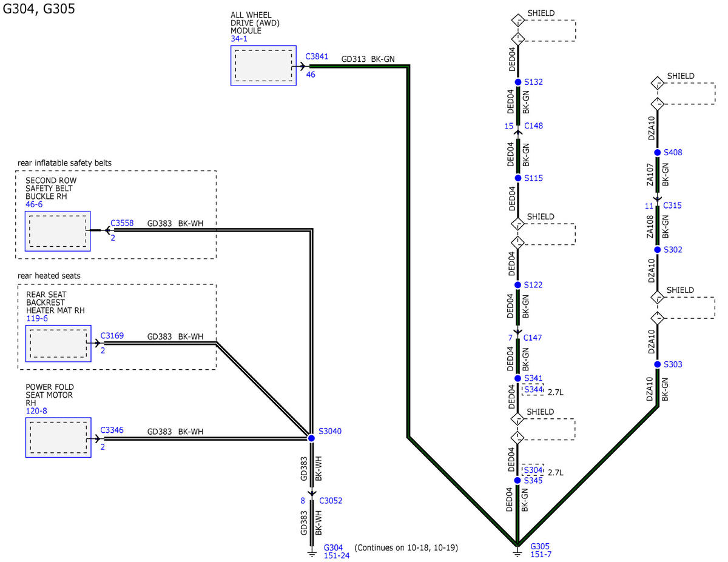The image size is (728, 562).
Task: Click connector label C148
Action: [533, 126]
